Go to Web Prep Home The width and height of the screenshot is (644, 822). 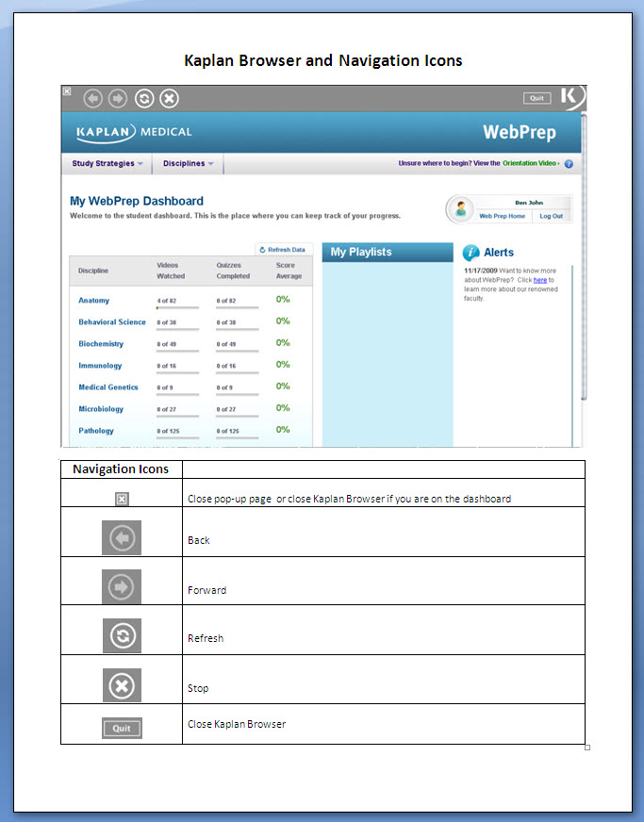click(502, 216)
